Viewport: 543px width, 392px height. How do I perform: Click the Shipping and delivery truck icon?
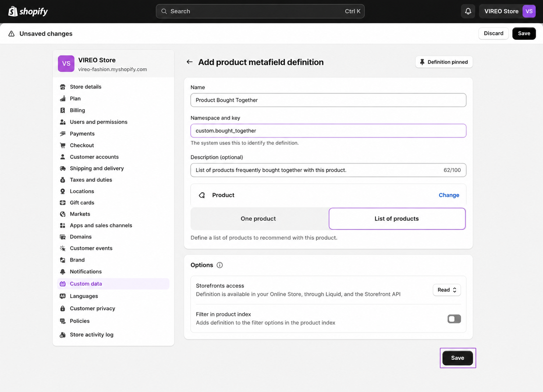coord(63,168)
